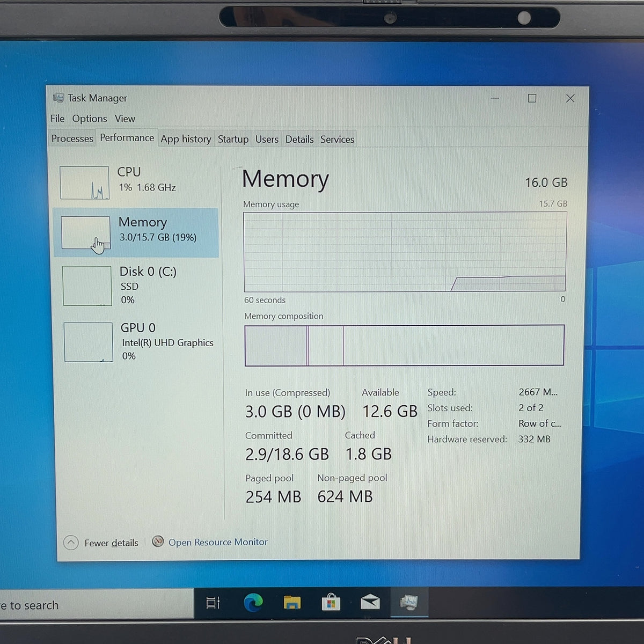Open the Options menu
The image size is (644, 644).
pyautogui.click(x=90, y=119)
